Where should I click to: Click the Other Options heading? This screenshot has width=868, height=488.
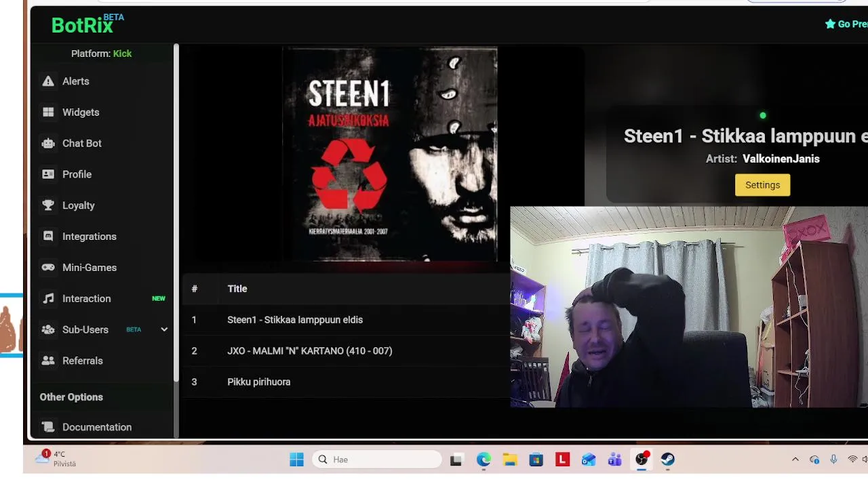click(71, 397)
